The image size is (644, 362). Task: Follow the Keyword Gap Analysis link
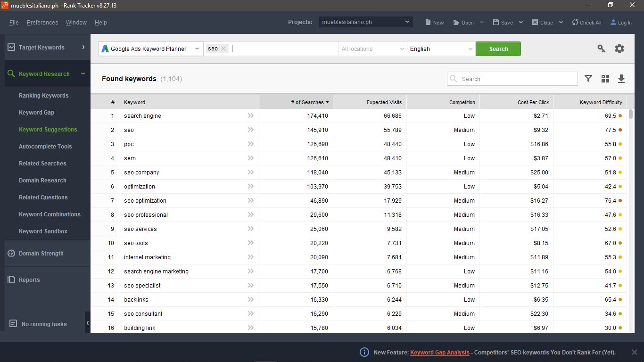439,352
